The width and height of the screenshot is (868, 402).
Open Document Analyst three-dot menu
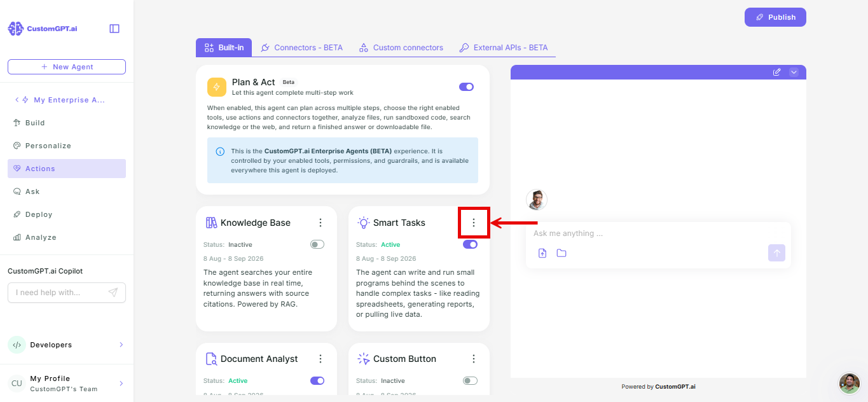[320, 359]
